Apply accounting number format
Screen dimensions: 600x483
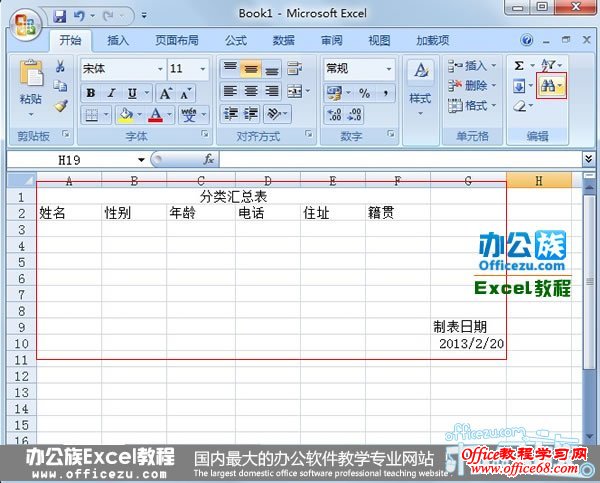pos(334,93)
